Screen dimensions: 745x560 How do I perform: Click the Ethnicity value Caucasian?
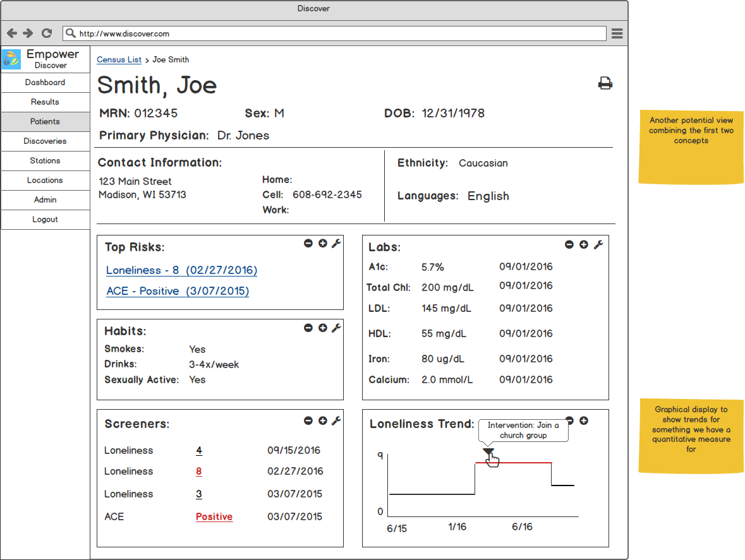point(483,164)
